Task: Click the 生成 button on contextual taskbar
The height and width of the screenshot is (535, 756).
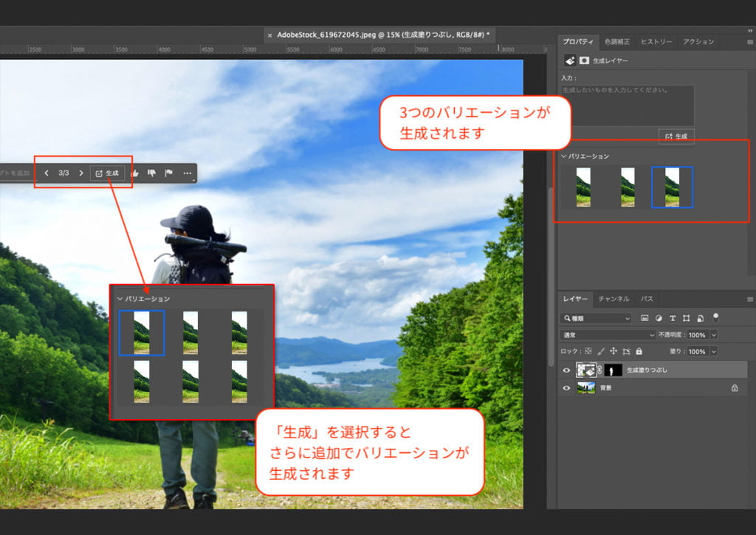Action: tap(107, 173)
